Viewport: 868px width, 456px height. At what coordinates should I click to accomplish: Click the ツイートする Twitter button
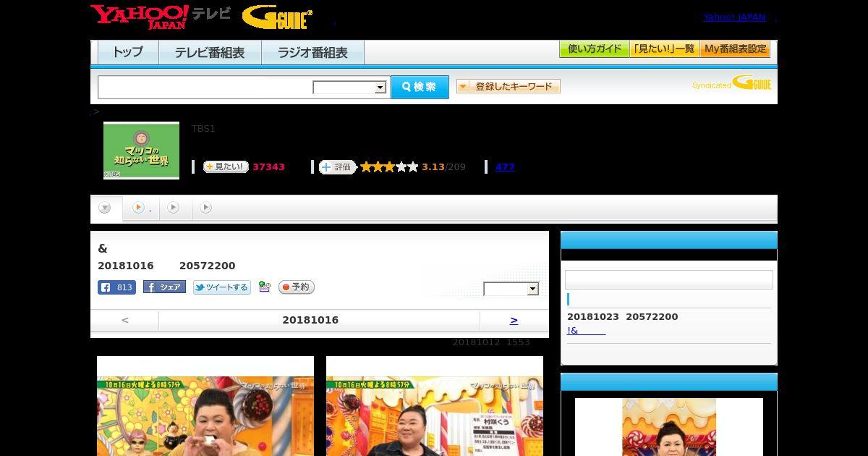(x=222, y=287)
